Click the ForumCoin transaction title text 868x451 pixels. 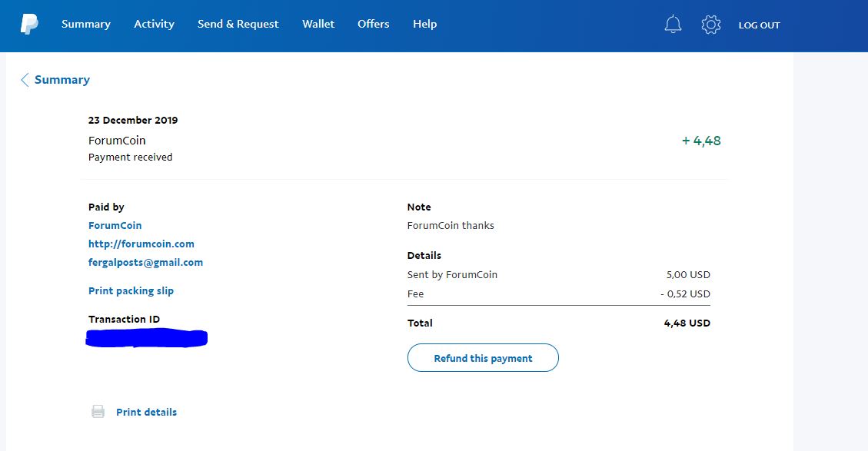point(117,140)
